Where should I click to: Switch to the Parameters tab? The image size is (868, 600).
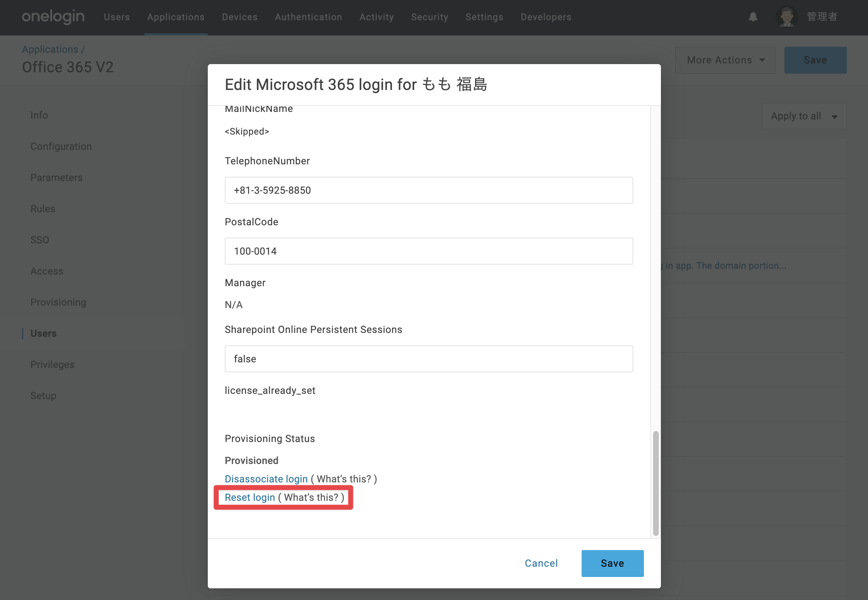56,177
